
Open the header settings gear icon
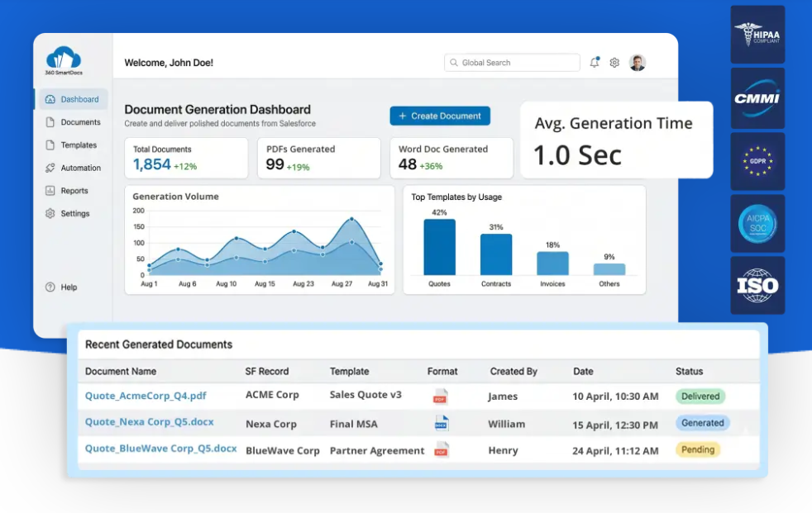pos(614,63)
